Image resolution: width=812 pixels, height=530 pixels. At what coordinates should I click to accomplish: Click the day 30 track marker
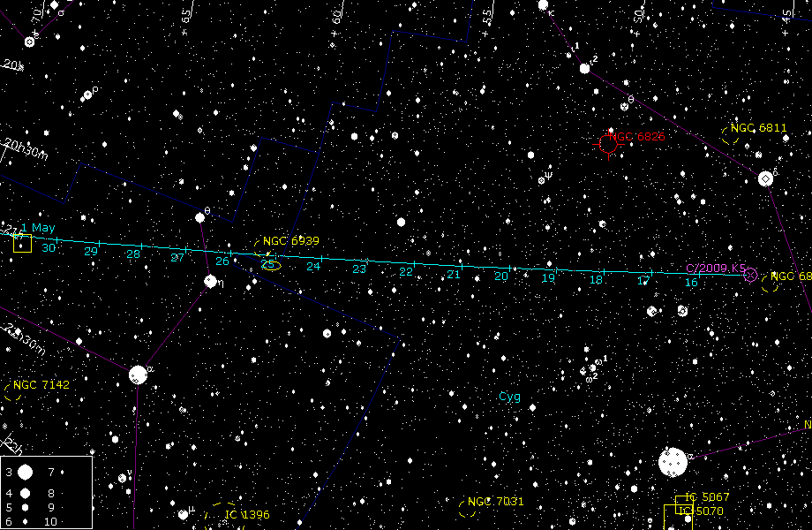pos(56,239)
